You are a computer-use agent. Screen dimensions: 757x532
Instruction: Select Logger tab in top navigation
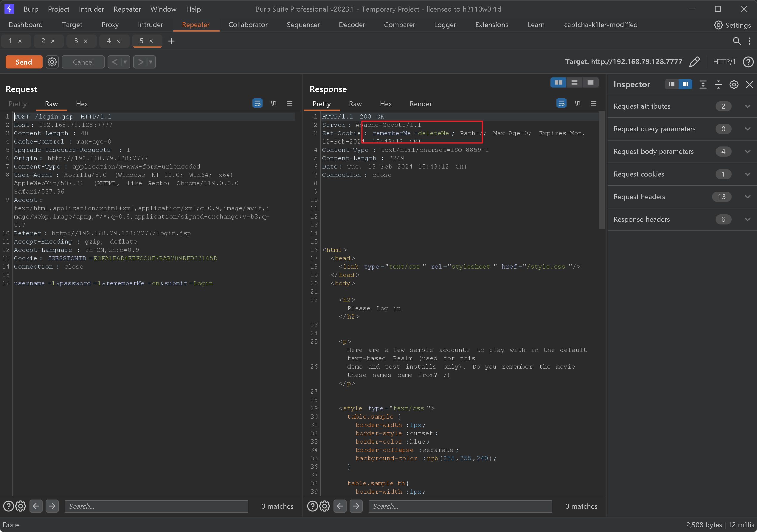click(443, 24)
